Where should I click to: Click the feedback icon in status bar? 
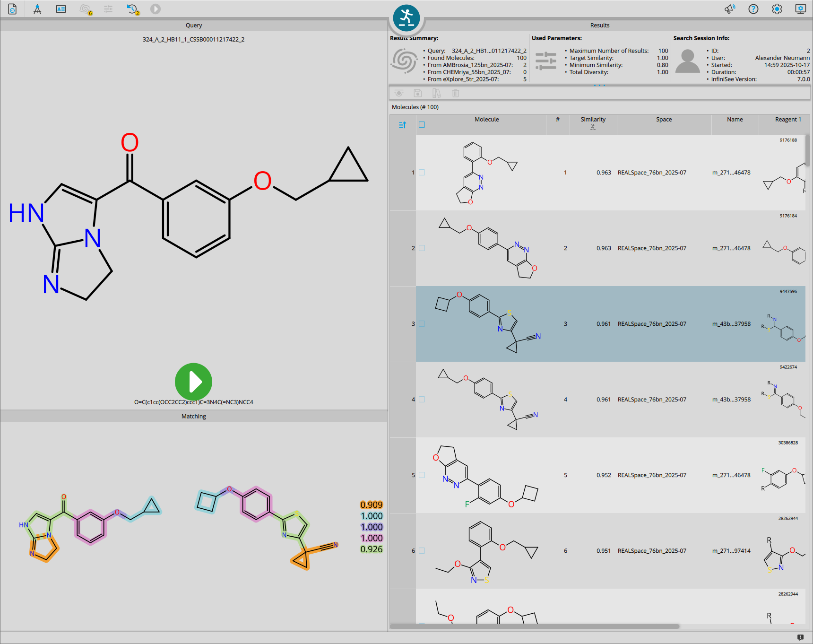tap(800, 637)
